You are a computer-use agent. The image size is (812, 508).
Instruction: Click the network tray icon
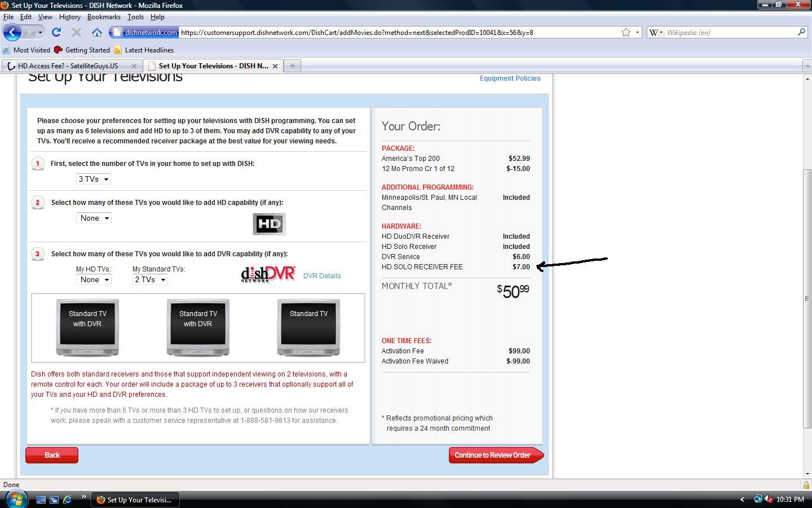(758, 500)
